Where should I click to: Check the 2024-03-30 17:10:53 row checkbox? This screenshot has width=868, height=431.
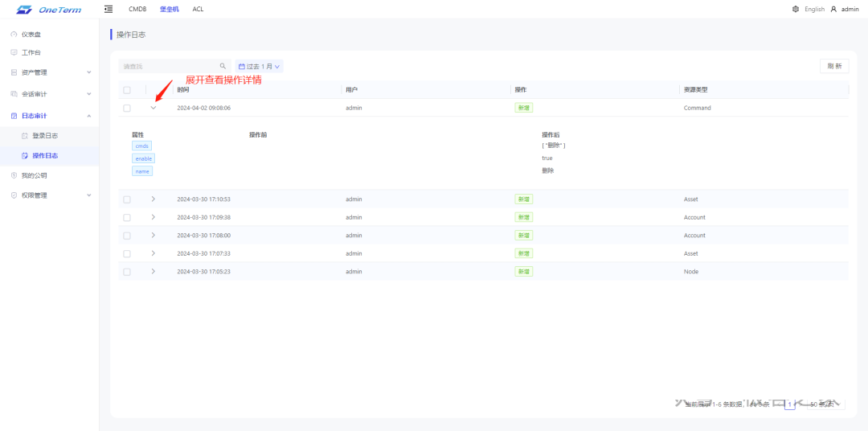(127, 199)
